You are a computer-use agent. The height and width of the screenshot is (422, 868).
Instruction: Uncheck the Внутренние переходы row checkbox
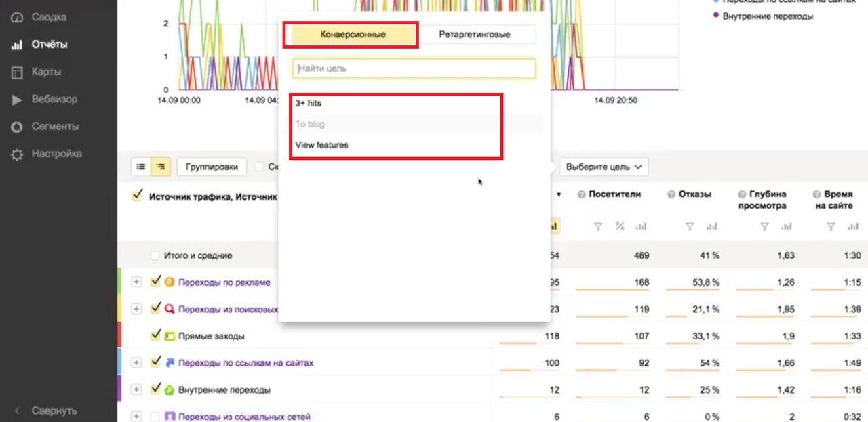click(x=156, y=389)
